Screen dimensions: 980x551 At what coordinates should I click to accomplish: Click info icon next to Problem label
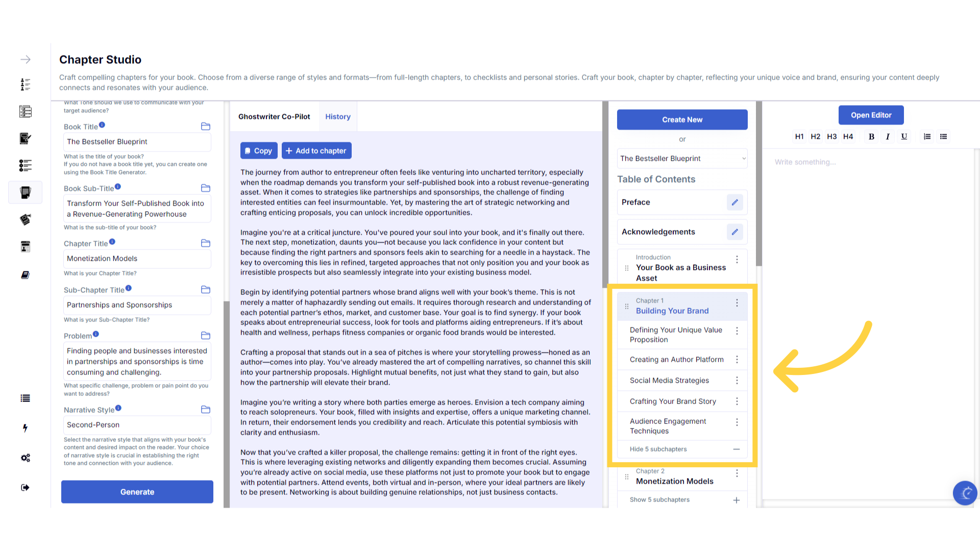[x=96, y=335]
